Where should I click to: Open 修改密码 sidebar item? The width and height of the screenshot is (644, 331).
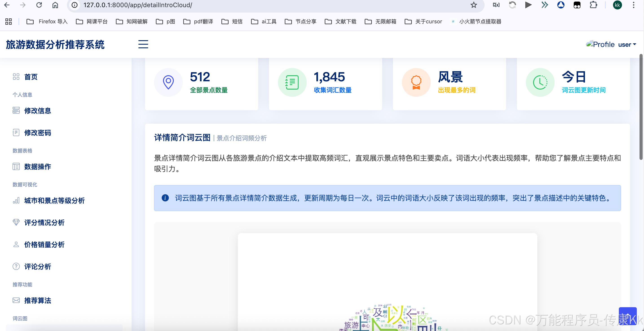click(x=37, y=132)
